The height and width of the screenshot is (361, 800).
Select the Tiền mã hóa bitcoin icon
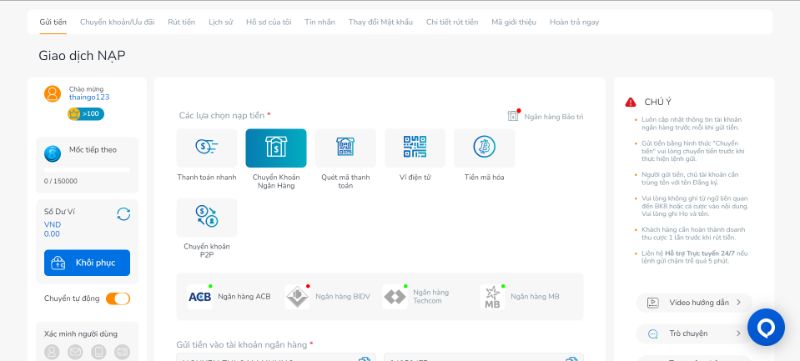(484, 148)
